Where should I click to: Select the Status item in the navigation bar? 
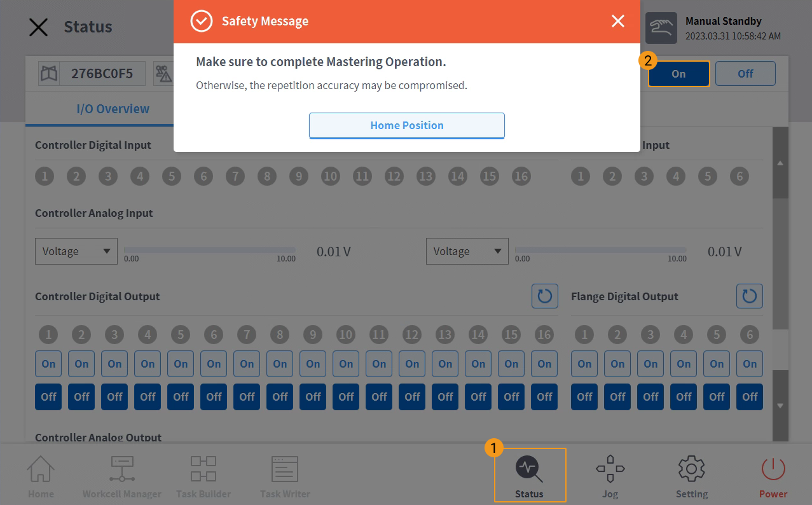pos(530,474)
